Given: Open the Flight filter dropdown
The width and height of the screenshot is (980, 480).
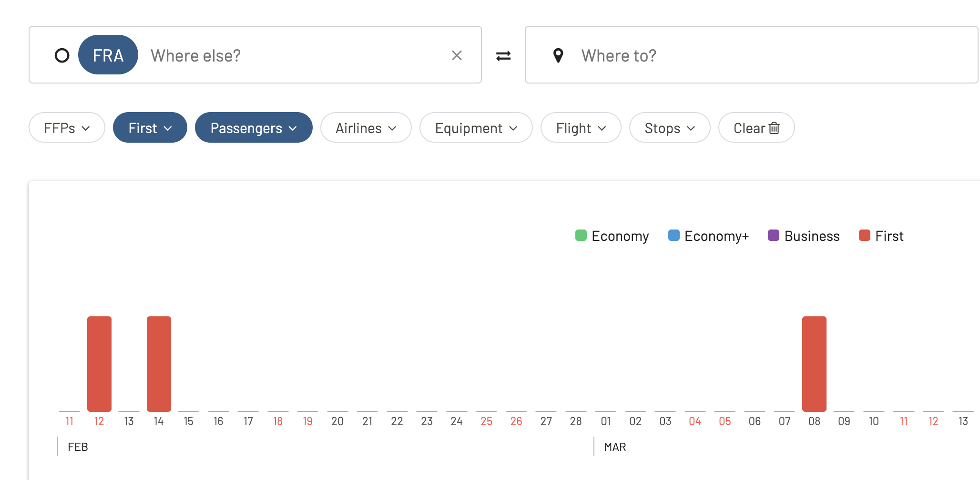Looking at the screenshot, I should click(581, 128).
